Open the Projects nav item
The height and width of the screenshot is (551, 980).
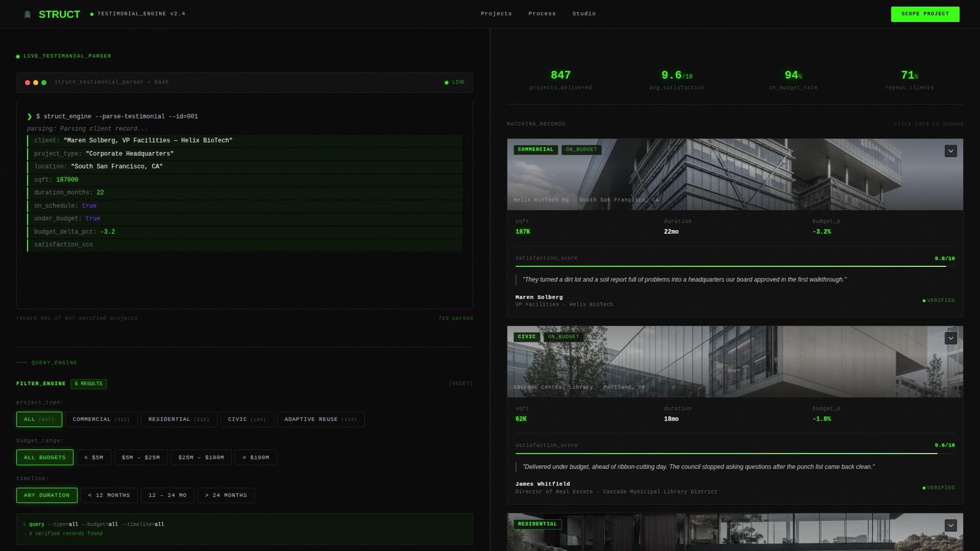[496, 14]
